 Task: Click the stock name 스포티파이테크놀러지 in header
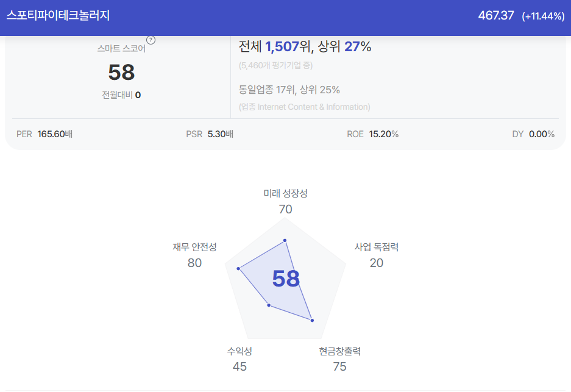pos(59,15)
